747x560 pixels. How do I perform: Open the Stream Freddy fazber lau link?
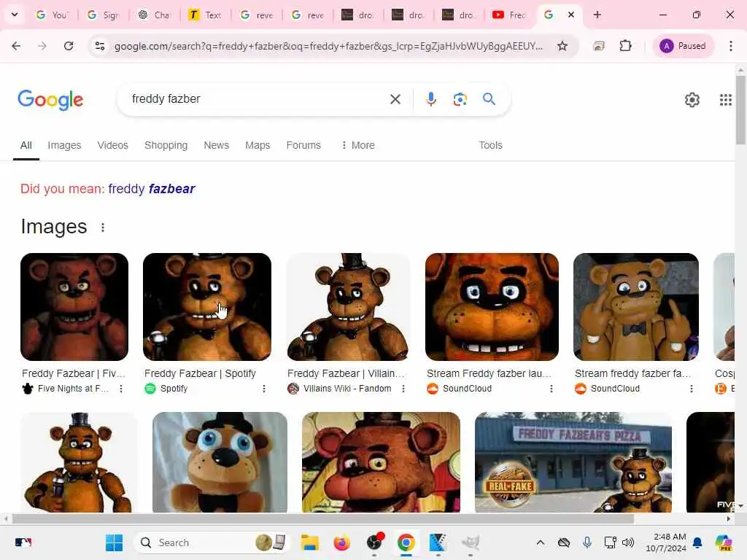pos(489,374)
